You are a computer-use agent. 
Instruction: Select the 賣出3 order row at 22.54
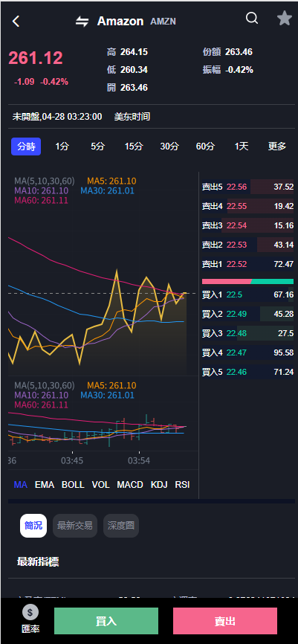tap(247, 225)
